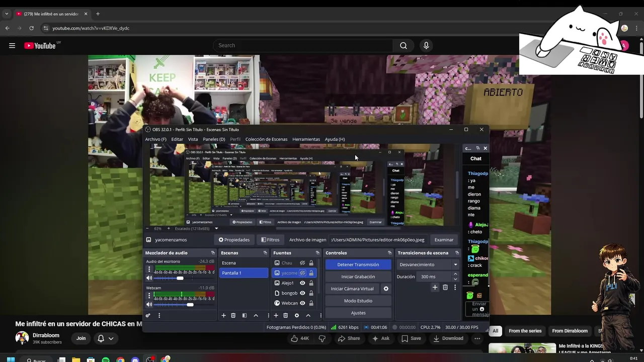Image resolution: width=644 pixels, height=362 pixels.
Task: Delete selected source with trash icon
Action: [285, 315]
